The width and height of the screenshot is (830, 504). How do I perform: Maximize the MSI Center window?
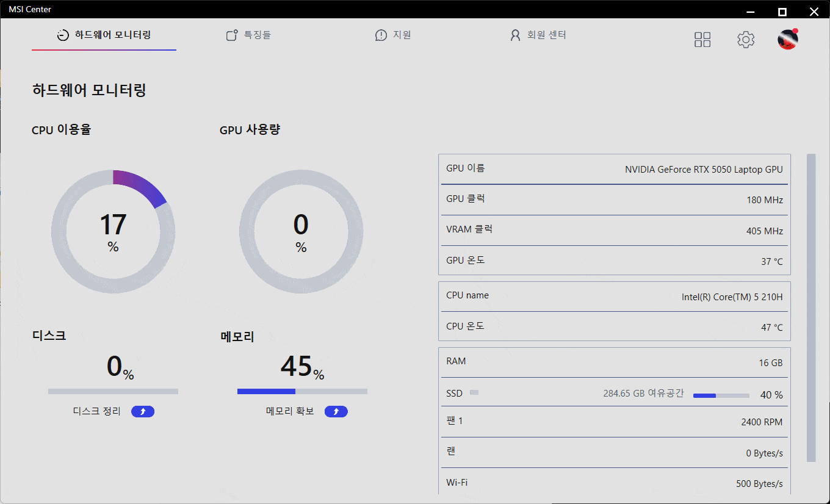click(782, 12)
